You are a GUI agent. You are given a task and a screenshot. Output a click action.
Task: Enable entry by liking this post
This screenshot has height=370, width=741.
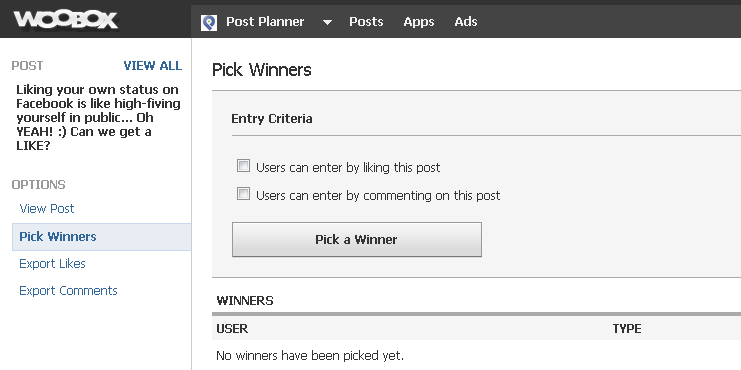coord(243,166)
